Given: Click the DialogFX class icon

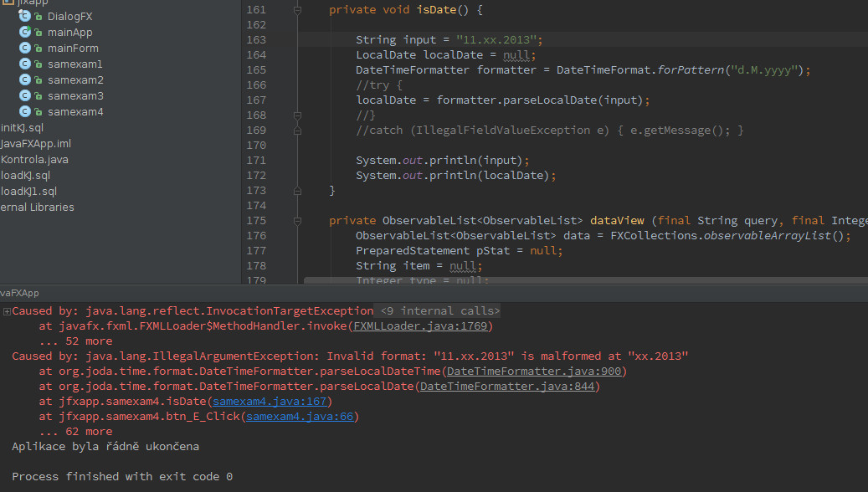Looking at the screenshot, I should 25,16.
